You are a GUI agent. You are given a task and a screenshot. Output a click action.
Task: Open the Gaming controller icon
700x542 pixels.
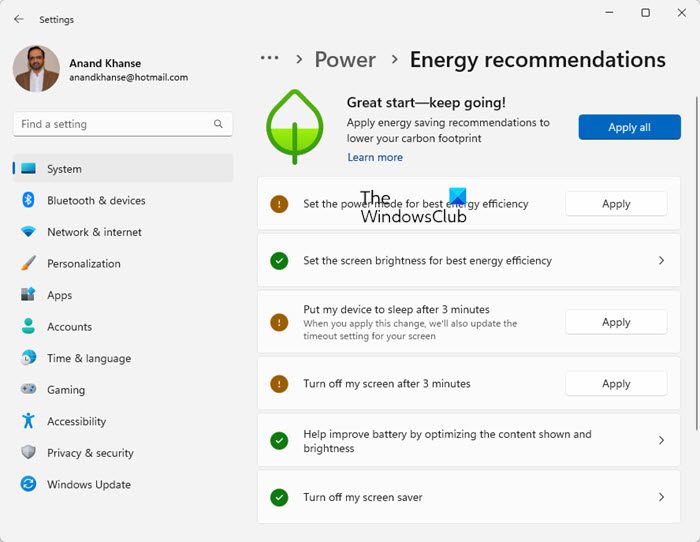[28, 390]
